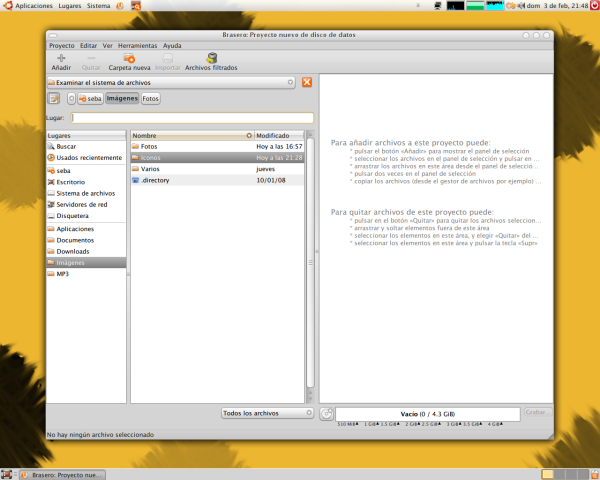This screenshot has height=480, width=600.
Task: Close the file browser pane with orange X
Action: point(307,82)
